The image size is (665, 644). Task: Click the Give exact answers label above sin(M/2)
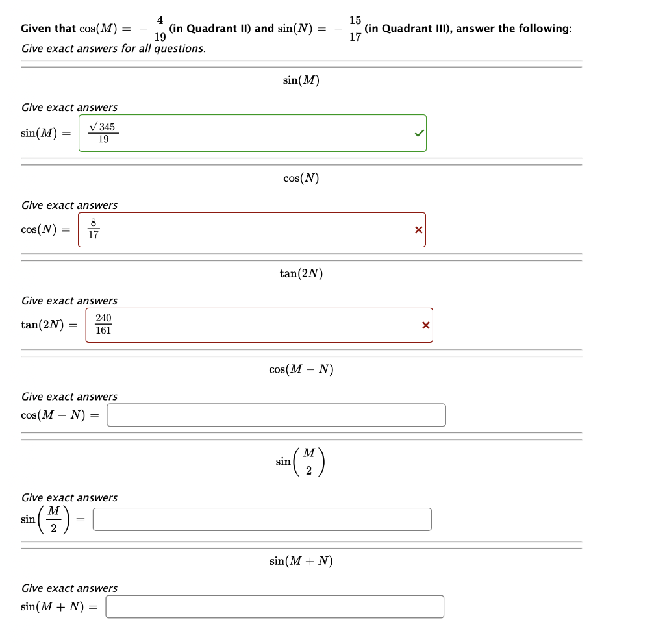point(69,497)
